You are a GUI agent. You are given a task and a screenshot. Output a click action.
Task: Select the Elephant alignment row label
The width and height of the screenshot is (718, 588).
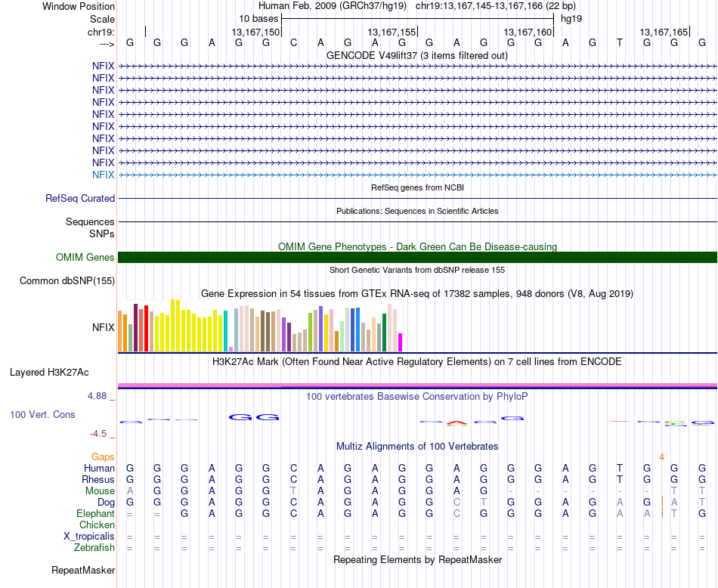pyautogui.click(x=95, y=513)
